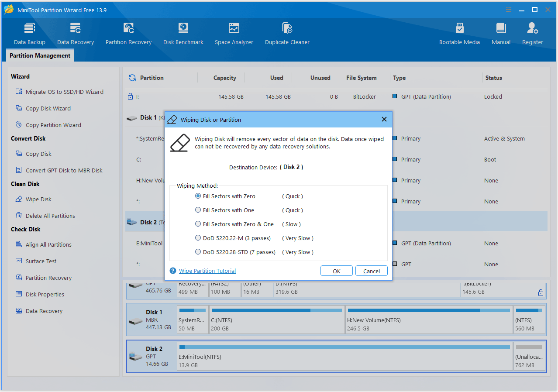Screen dimensions: 558x392
Task: Open the hamburger menu in the title bar
Action: point(509,10)
